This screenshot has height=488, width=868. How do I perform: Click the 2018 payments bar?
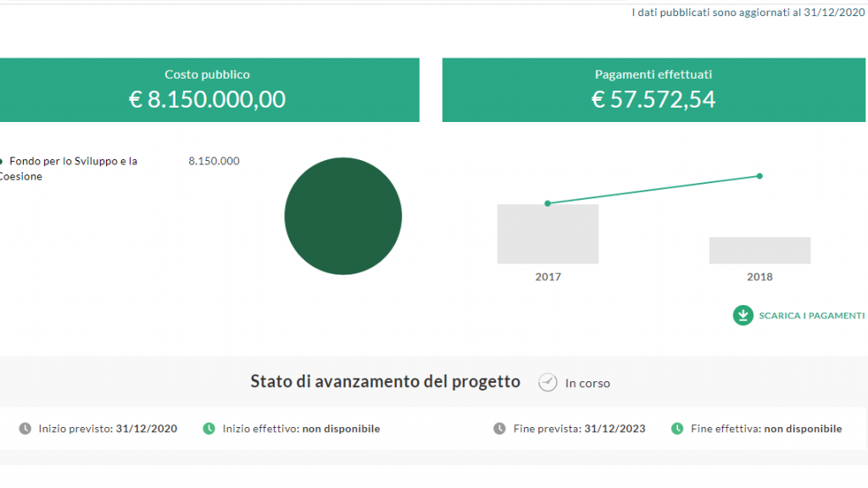point(760,251)
